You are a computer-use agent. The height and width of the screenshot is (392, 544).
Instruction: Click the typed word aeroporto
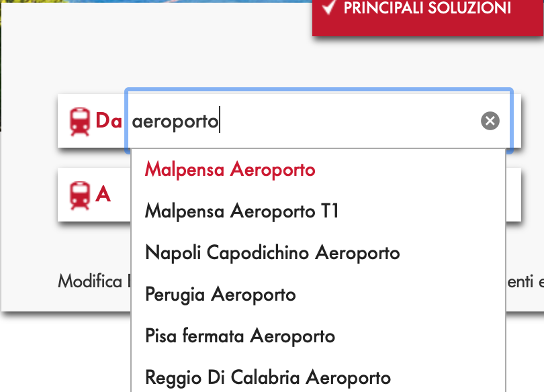pos(175,121)
